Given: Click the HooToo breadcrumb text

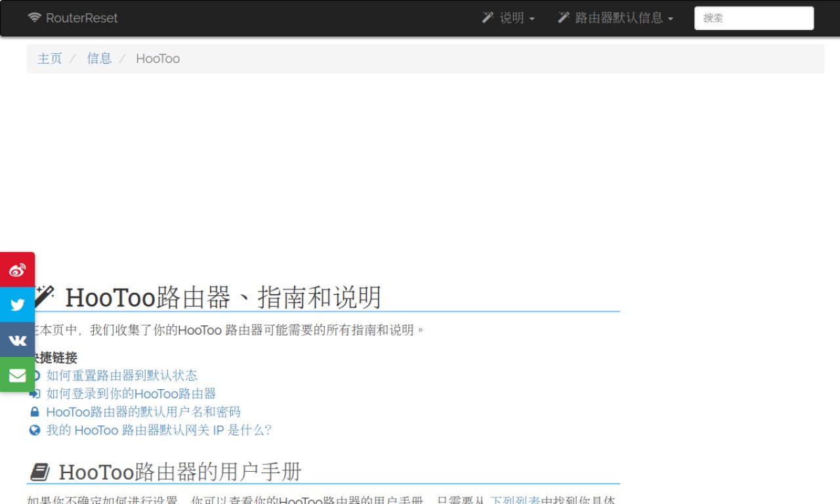Looking at the screenshot, I should (158, 58).
